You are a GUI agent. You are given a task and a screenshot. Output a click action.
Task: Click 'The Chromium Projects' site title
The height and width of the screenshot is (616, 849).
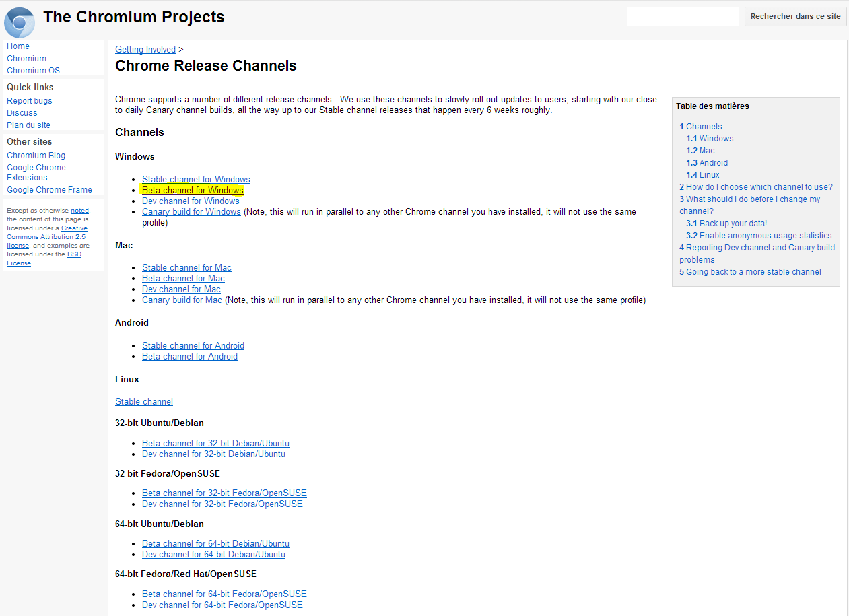134,18
